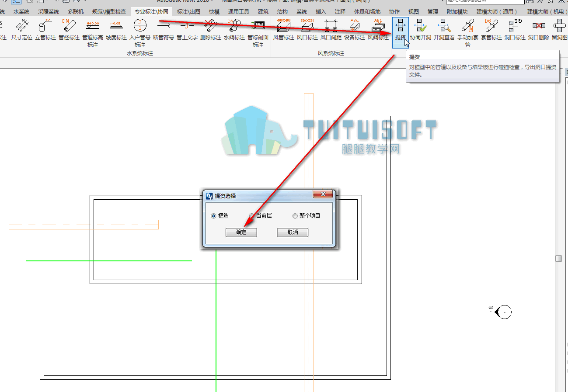Select the 框选 radio option
The width and height of the screenshot is (568, 392).
(220, 216)
